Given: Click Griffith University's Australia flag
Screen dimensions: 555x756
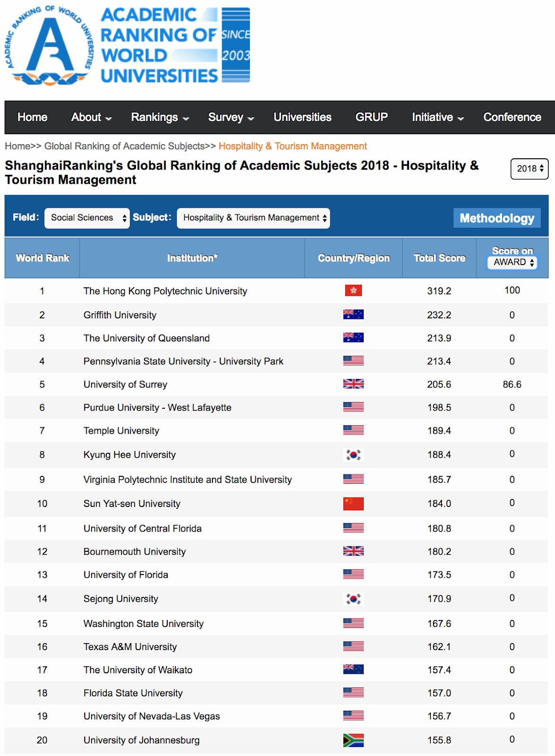Looking at the screenshot, I should pyautogui.click(x=353, y=314).
